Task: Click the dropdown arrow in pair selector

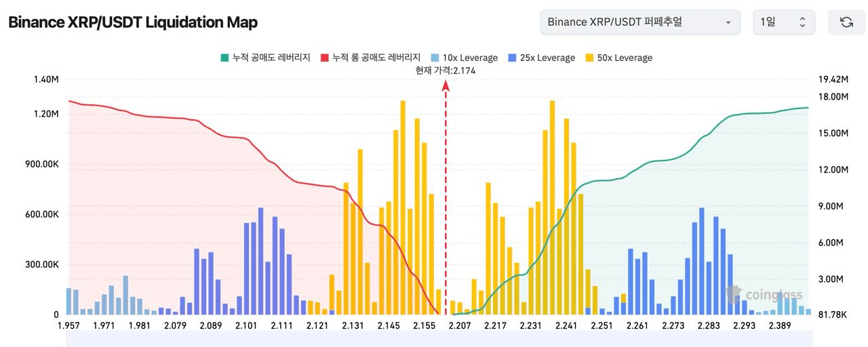Action: coord(728,22)
